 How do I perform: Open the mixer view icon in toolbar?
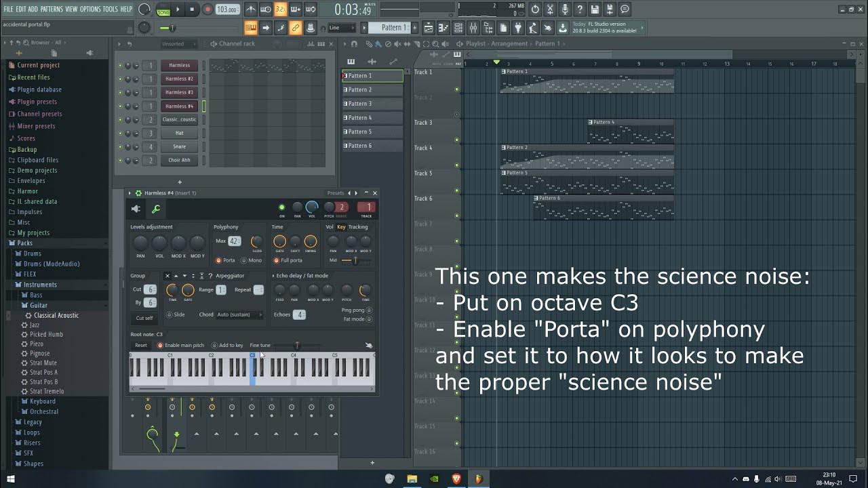coord(473,28)
